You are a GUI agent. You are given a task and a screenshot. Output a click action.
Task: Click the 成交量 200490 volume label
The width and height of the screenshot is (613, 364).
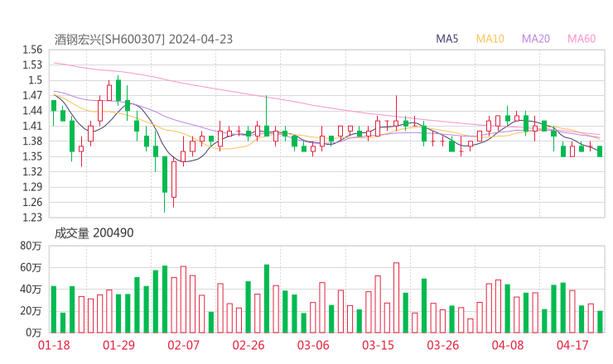tap(94, 233)
